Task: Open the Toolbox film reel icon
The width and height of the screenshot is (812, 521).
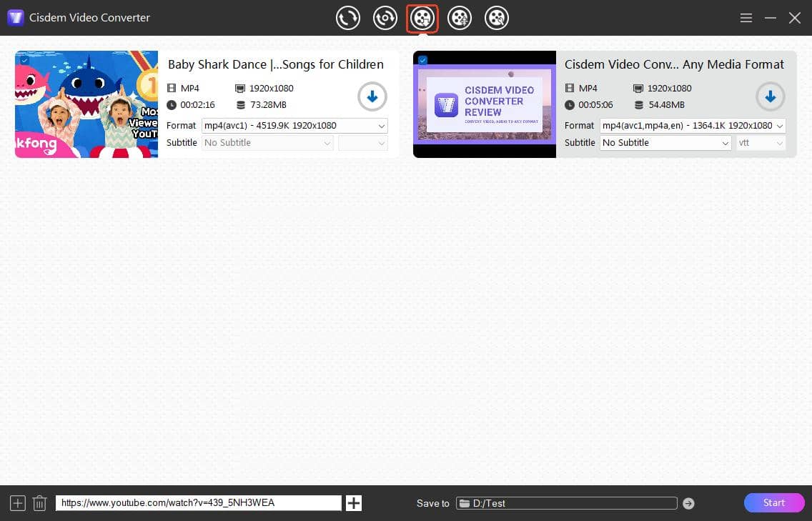Action: (x=497, y=18)
